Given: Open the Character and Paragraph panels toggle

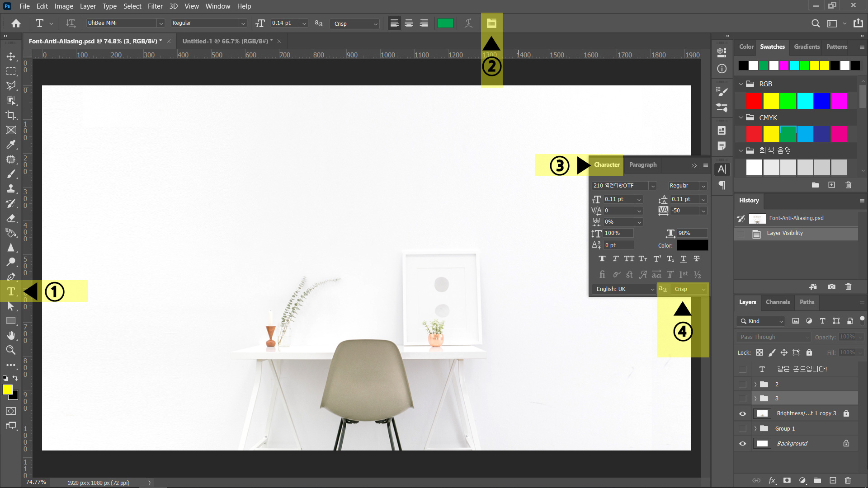Looking at the screenshot, I should click(x=491, y=23).
